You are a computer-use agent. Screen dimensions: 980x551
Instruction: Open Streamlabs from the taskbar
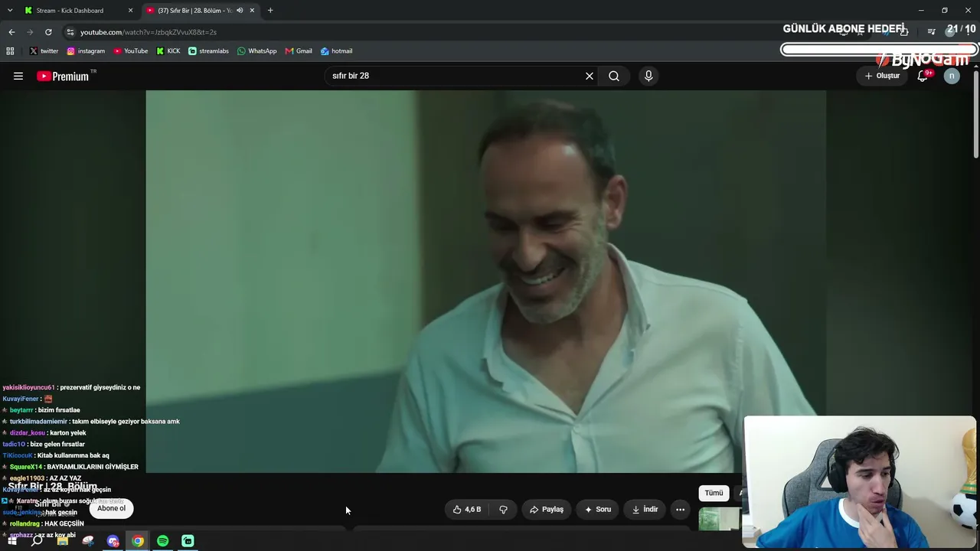(x=188, y=541)
